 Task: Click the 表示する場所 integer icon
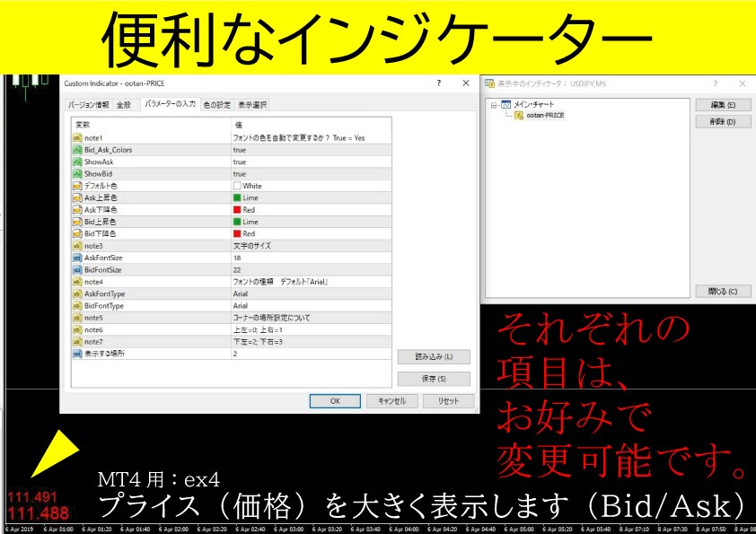tap(77, 354)
